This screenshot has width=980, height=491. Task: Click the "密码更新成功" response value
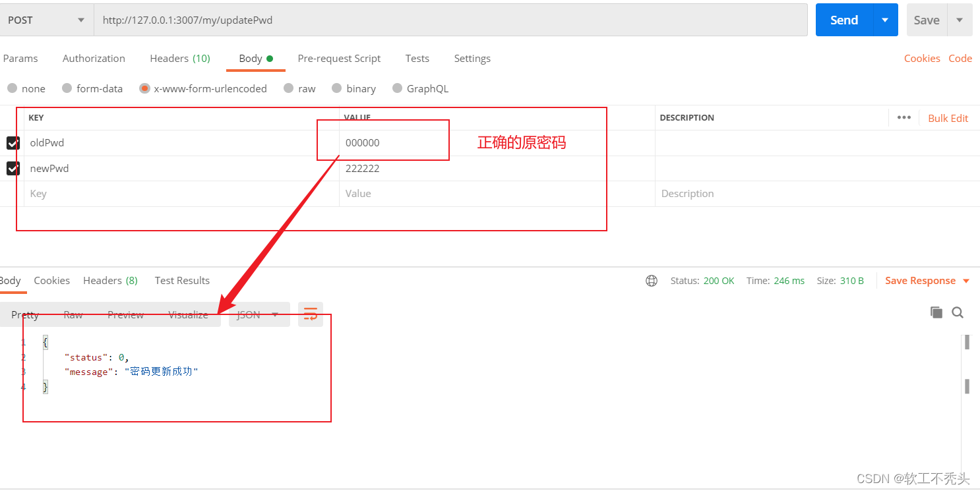click(162, 372)
